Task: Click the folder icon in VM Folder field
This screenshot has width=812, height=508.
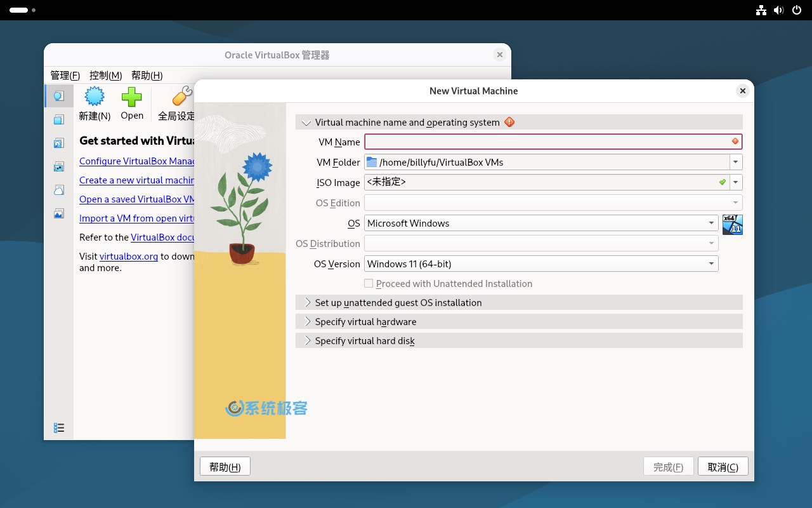Action: click(x=372, y=162)
